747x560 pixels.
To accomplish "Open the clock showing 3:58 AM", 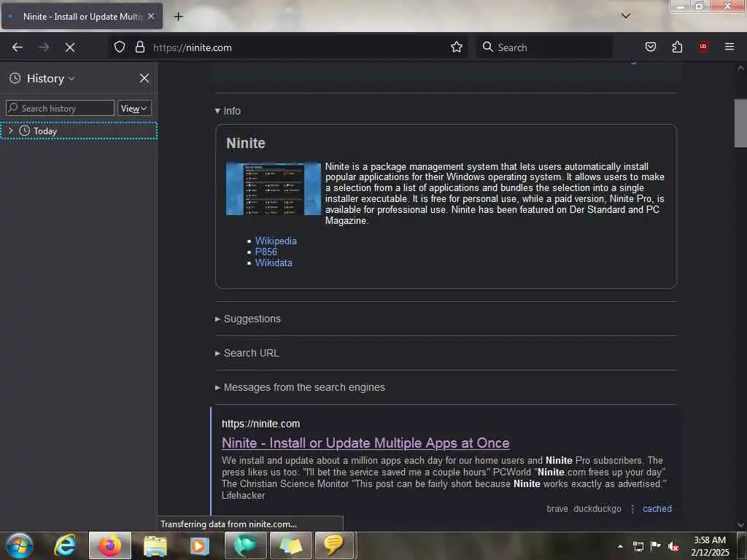I will pos(710,545).
